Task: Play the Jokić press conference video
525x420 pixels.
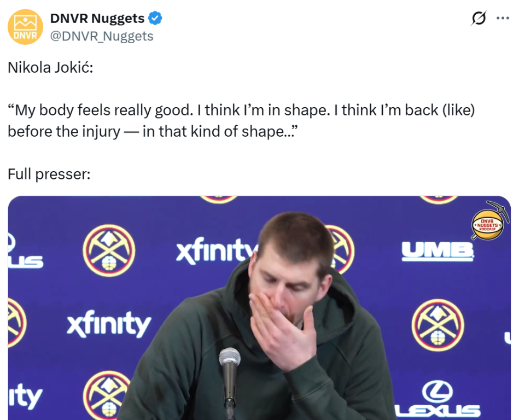Action: tap(259, 308)
